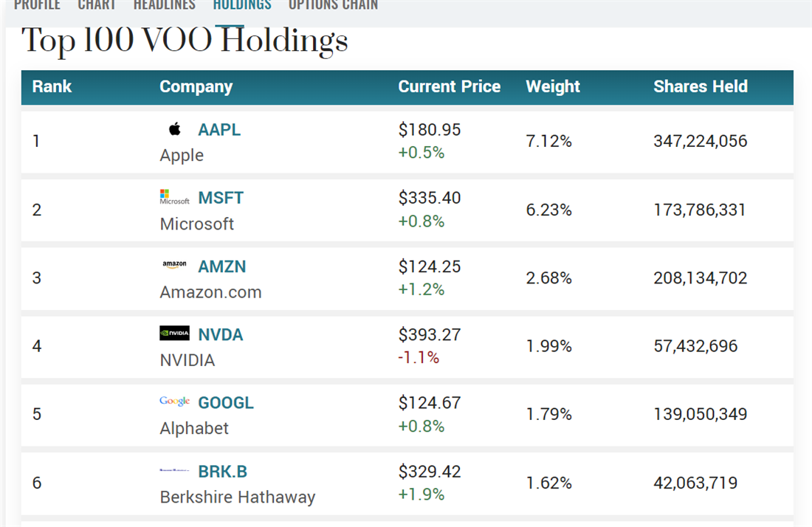Screen dimensions: 812x527
Task: Click the Rank column header
Action: [x=52, y=86]
